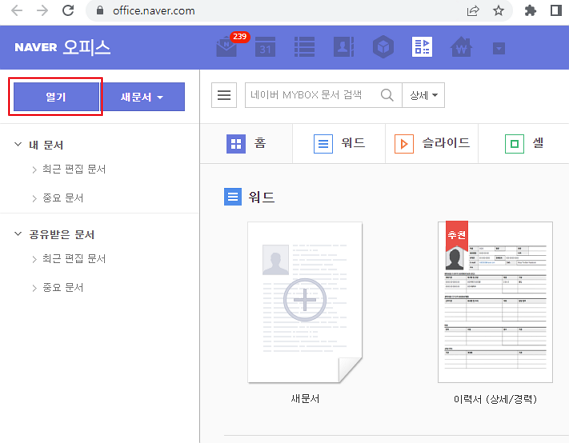This screenshot has height=443, width=569.
Task: Toggle the browser side panel icon
Action: point(556,11)
